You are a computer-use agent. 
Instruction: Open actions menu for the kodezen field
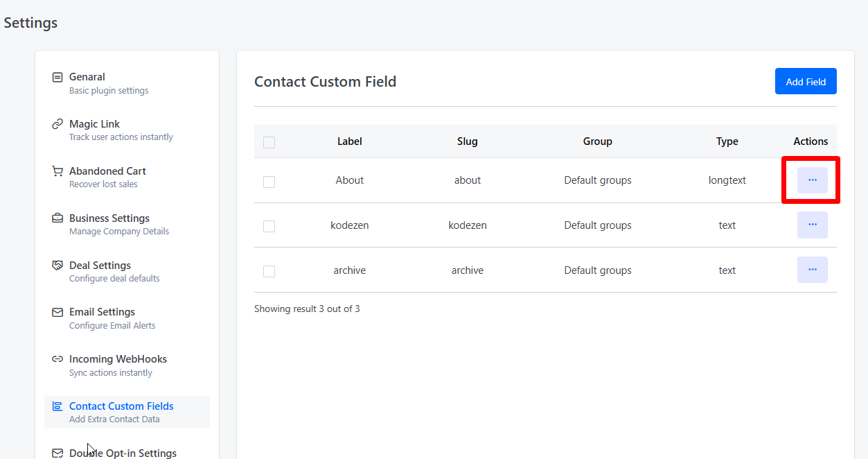pyautogui.click(x=813, y=225)
